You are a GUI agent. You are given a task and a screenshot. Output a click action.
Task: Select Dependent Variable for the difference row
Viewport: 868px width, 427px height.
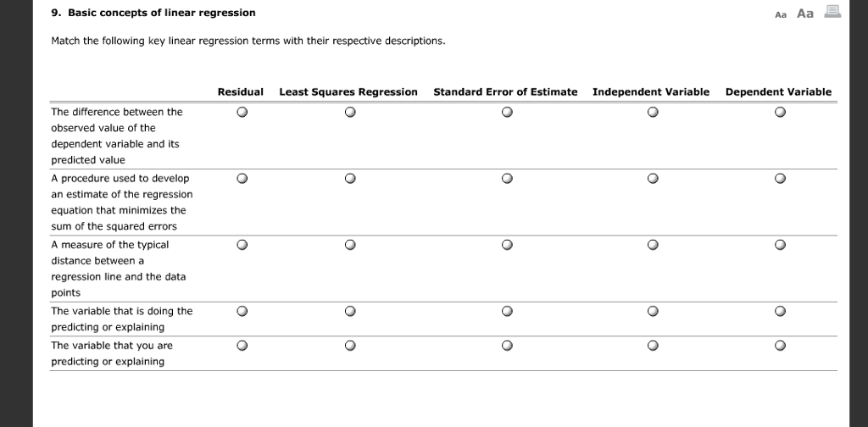(780, 113)
